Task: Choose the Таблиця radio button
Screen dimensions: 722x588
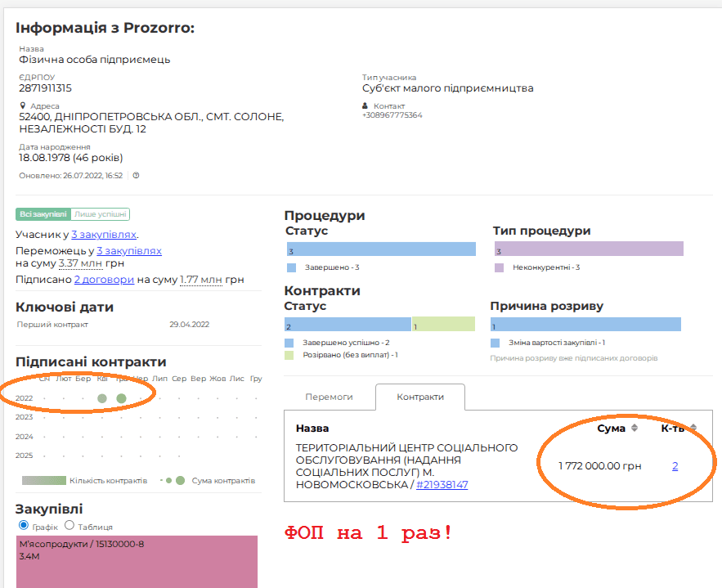Action: 70,526
